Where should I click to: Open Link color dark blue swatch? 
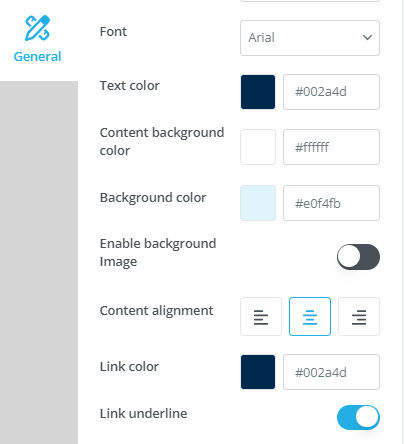coord(258,372)
